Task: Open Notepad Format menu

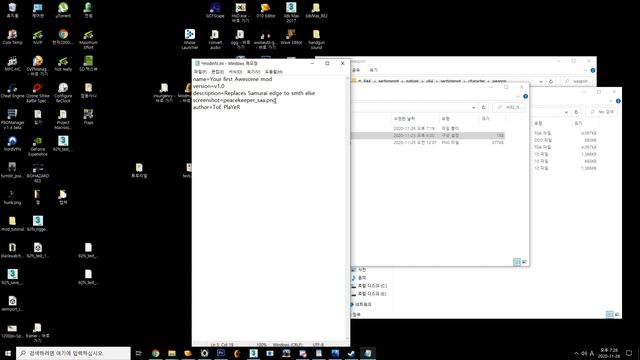Action: pyautogui.click(x=235, y=72)
